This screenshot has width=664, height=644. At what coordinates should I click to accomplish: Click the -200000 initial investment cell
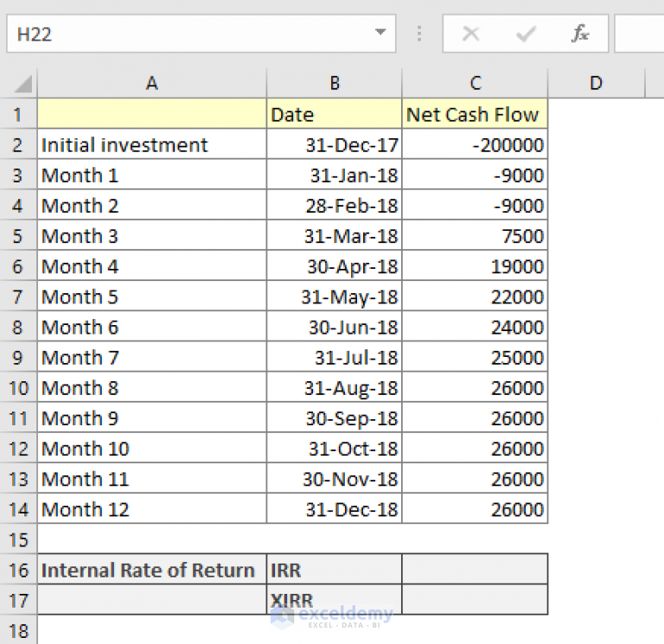[x=475, y=145]
